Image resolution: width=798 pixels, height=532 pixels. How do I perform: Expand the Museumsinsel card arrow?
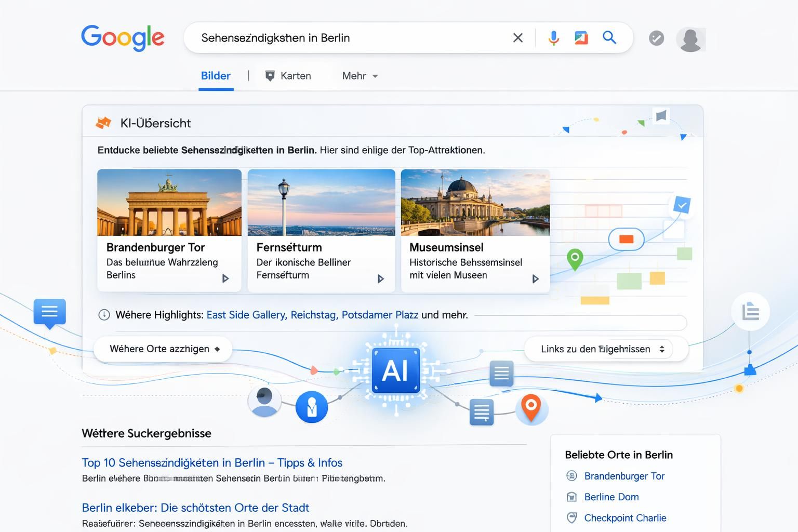[535, 279]
